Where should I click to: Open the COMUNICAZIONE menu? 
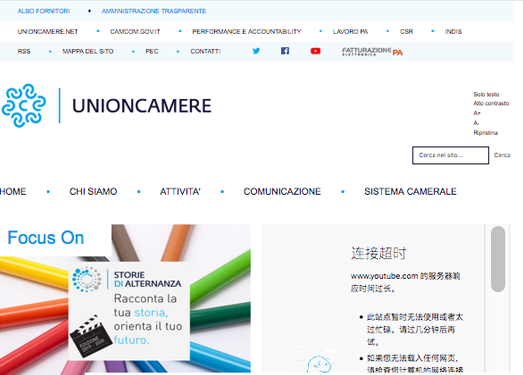[282, 192]
